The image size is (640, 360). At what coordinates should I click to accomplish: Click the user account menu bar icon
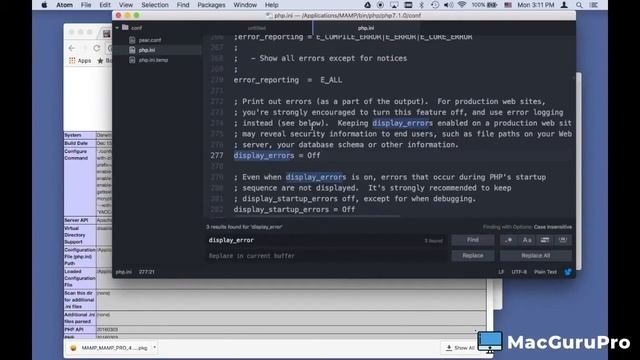(x=564, y=5)
